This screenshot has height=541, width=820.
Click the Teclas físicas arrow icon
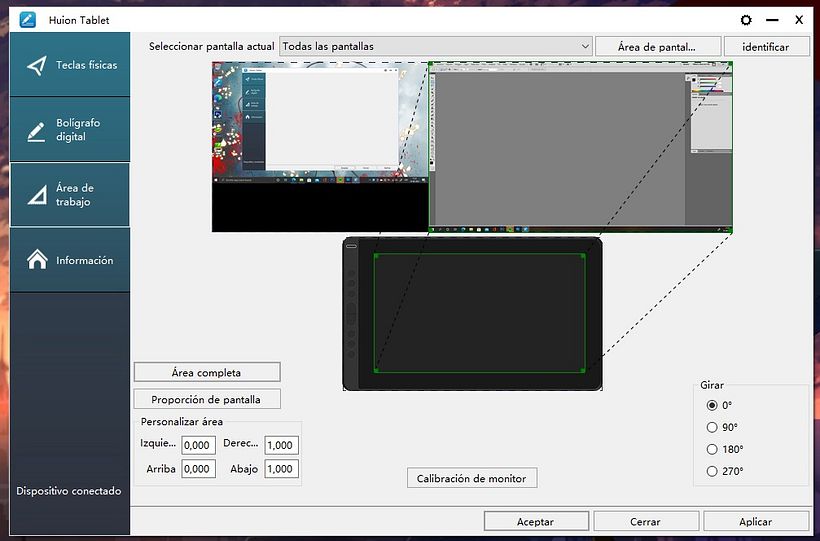[37, 66]
